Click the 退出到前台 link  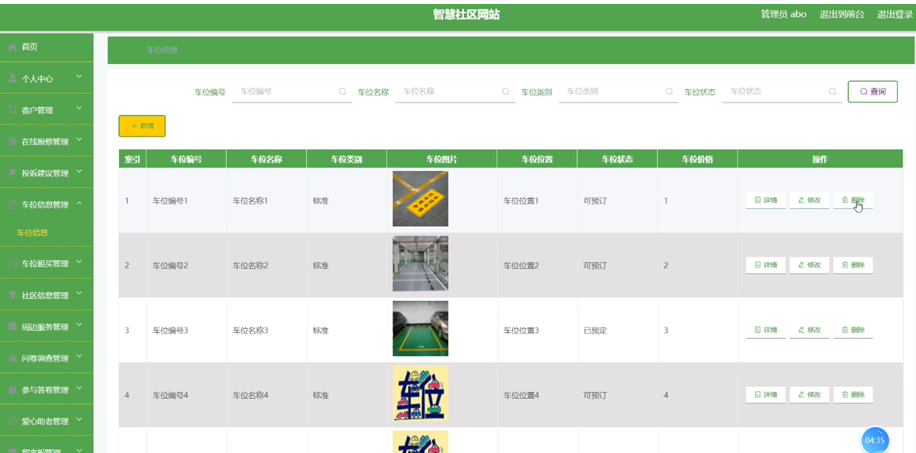coord(841,15)
